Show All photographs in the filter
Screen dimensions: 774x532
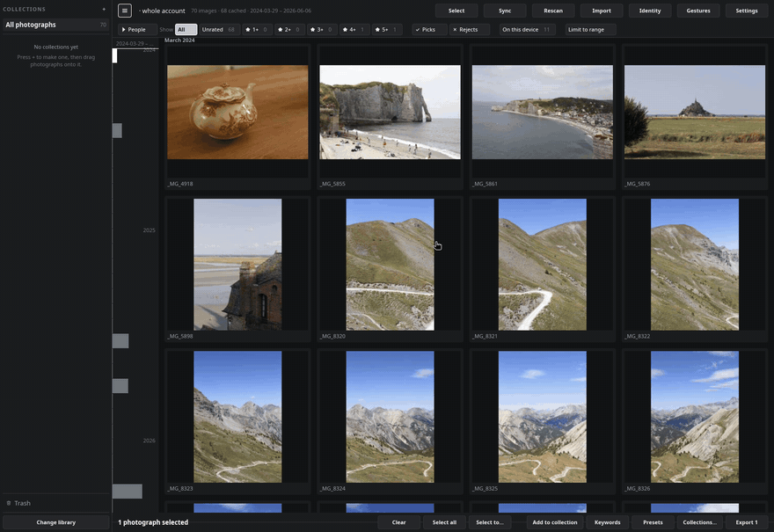pyautogui.click(x=186, y=30)
